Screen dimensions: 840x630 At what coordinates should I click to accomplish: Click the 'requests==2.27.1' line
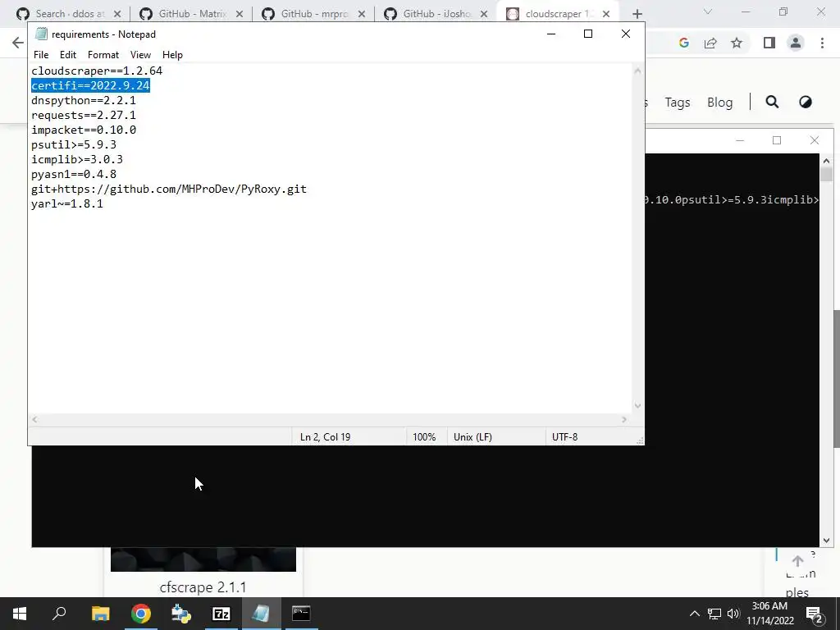pyautogui.click(x=84, y=115)
